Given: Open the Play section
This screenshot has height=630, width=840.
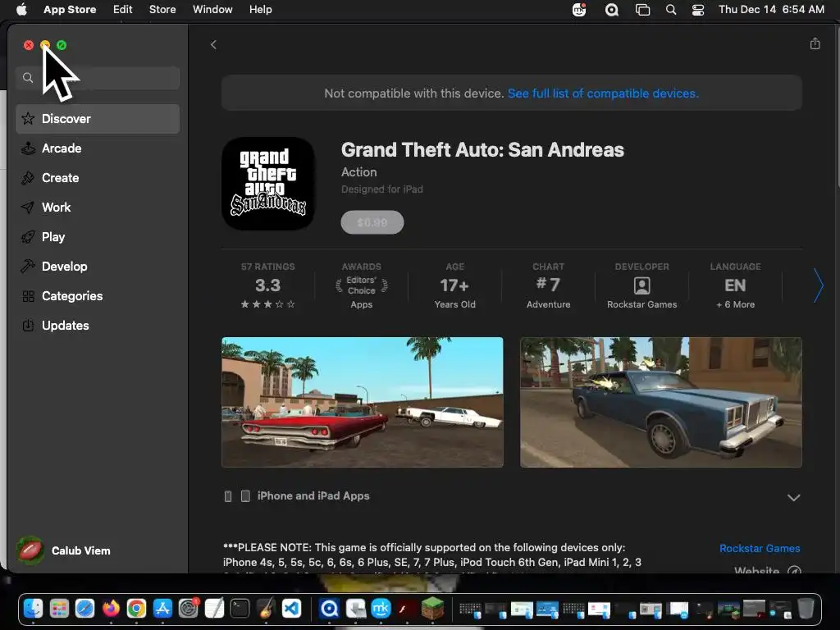Looking at the screenshot, I should pos(98,237).
